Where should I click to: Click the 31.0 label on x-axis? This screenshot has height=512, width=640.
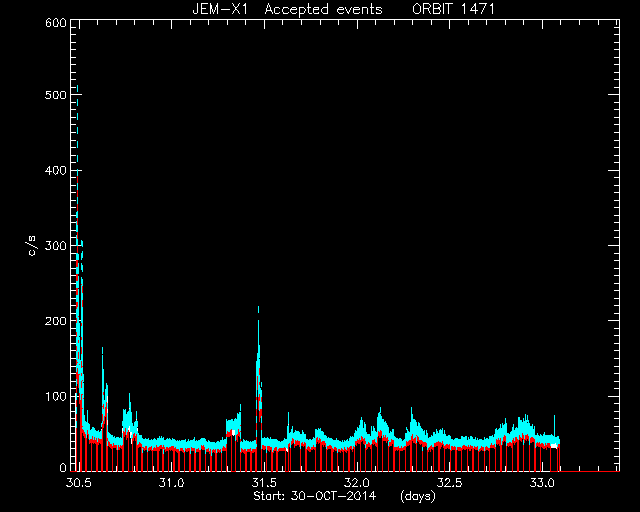tap(171, 483)
